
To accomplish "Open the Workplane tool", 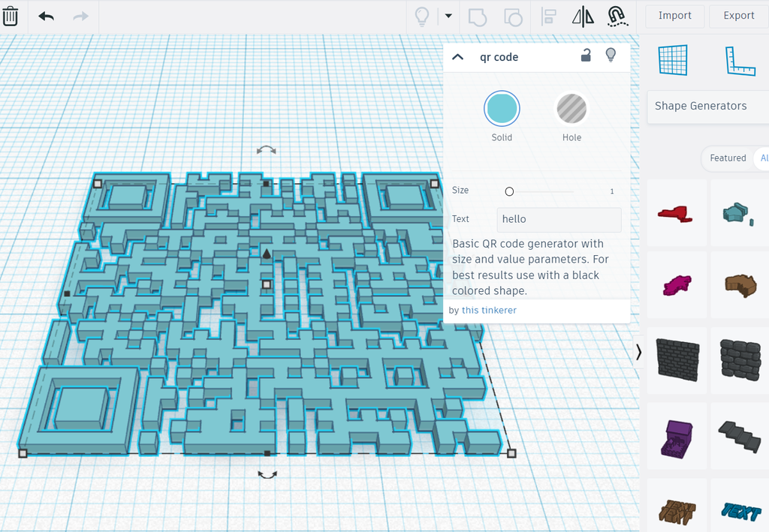I will 672,60.
